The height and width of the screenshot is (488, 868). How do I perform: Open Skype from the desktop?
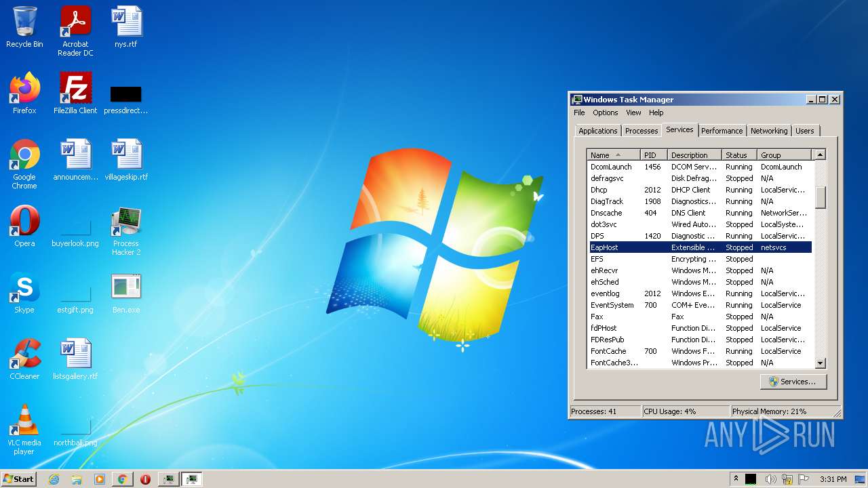24,293
